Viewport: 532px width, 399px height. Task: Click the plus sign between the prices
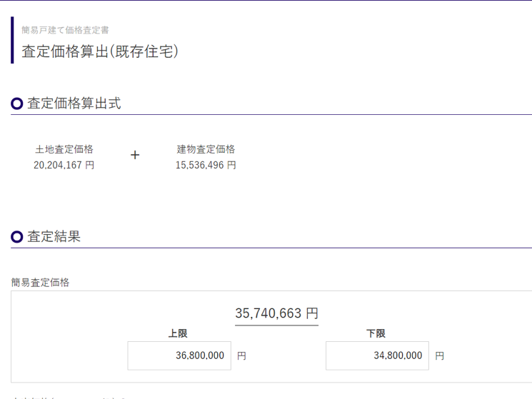tap(135, 155)
